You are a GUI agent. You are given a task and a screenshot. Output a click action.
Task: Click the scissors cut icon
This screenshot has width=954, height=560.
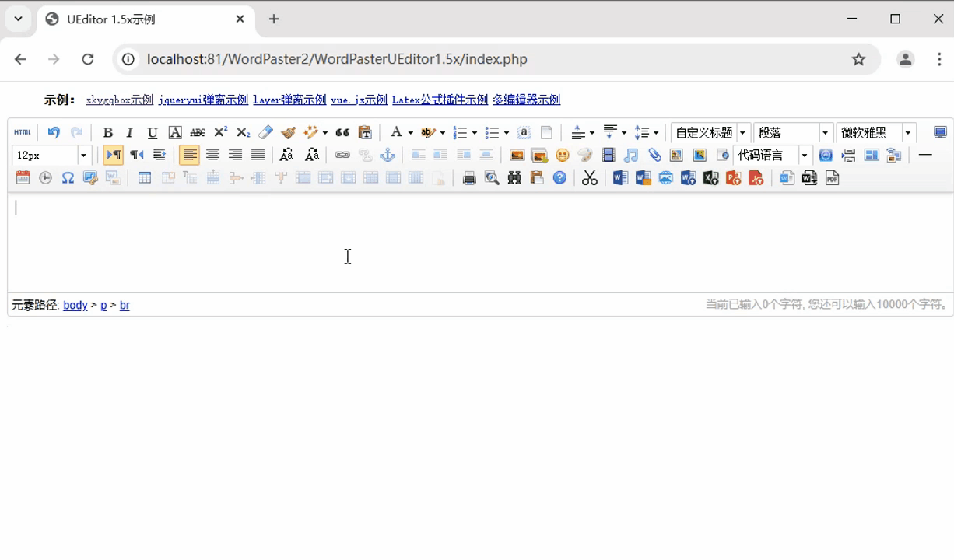[590, 178]
